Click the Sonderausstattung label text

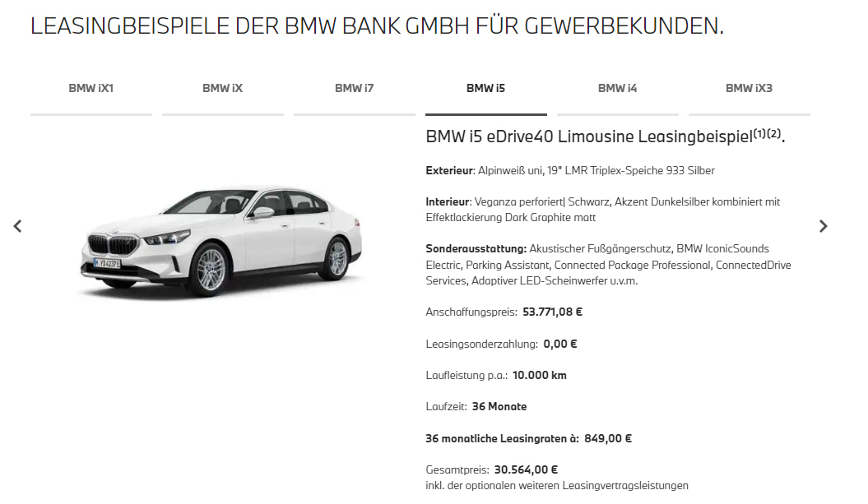click(x=476, y=249)
